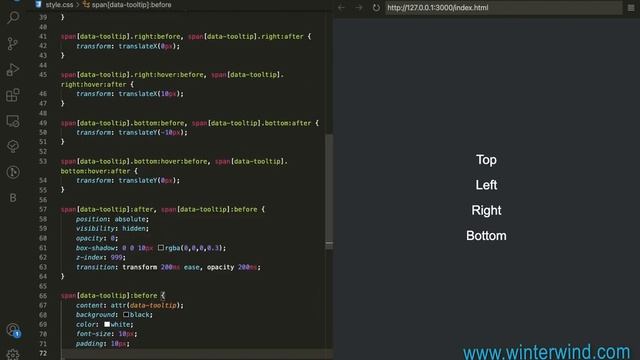Click the selector symbol icon in breadcrumb
Image resolution: width=640 pixels, height=360 pixels.
pos(86,4)
